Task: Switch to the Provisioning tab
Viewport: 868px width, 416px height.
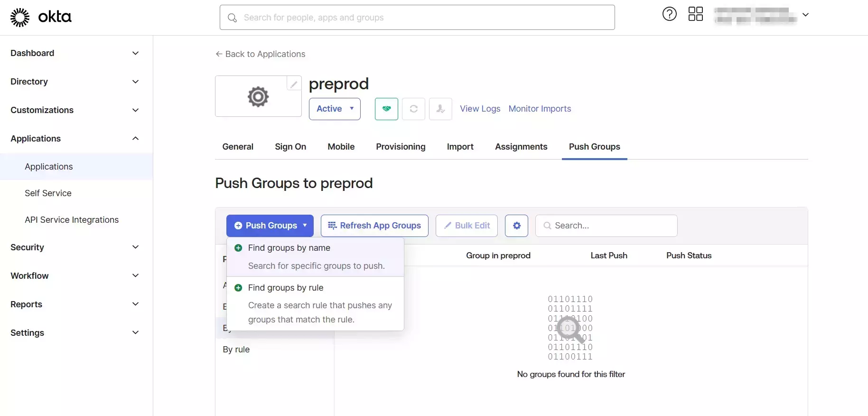Action: (401, 147)
